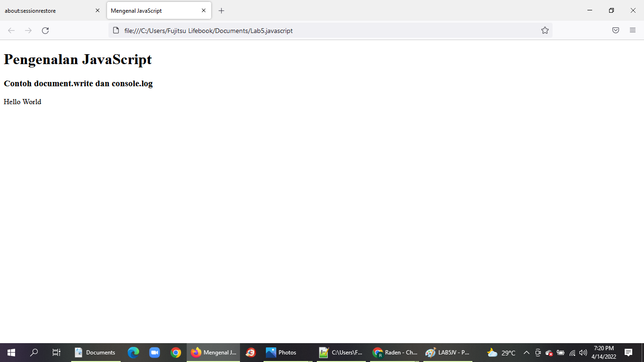Viewport: 644px width, 362px height.
Task: Show hidden system tray icons
Action: [x=527, y=353]
